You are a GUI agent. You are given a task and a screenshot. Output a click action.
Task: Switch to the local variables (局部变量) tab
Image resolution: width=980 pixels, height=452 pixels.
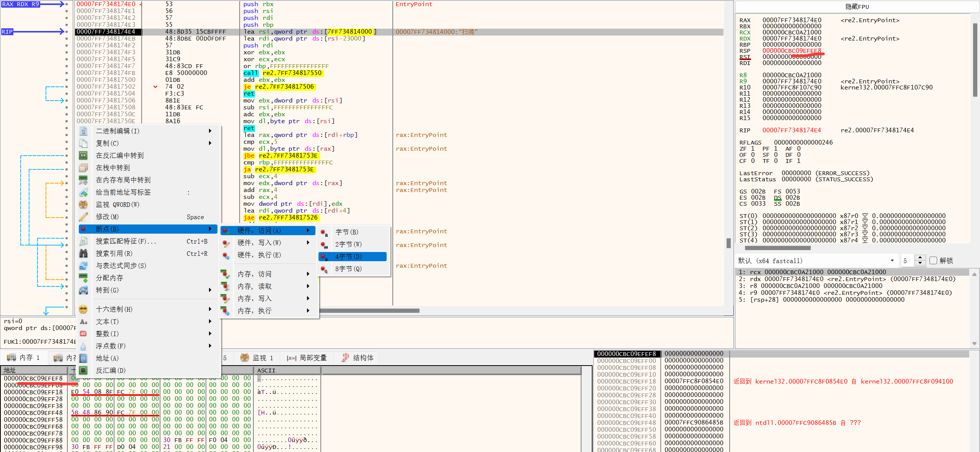[x=307, y=358]
